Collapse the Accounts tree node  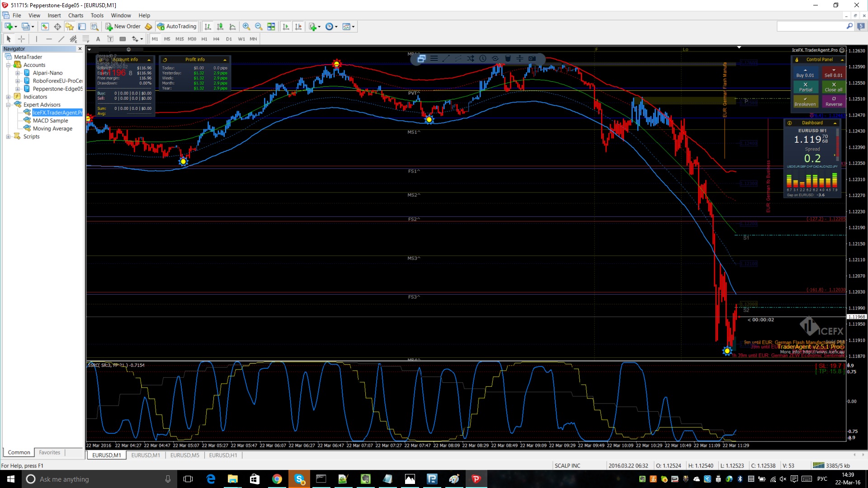(x=8, y=65)
